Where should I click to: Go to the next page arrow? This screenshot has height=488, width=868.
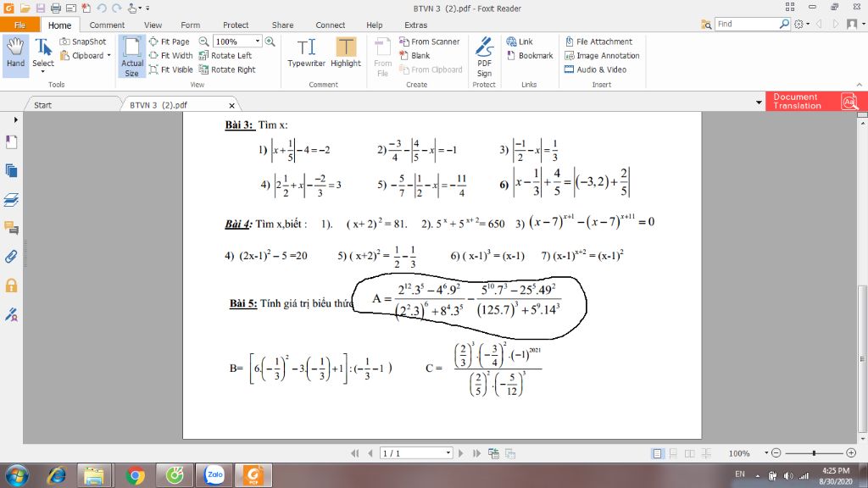(x=460, y=453)
